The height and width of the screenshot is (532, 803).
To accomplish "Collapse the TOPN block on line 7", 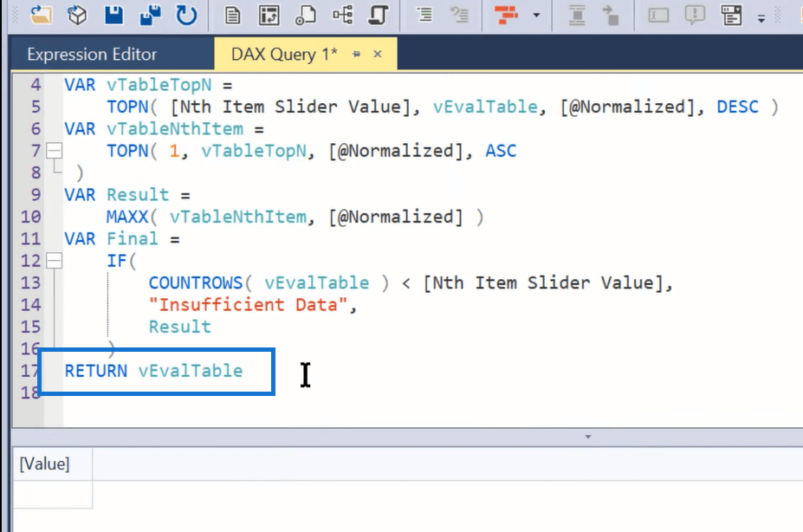I will [x=54, y=151].
